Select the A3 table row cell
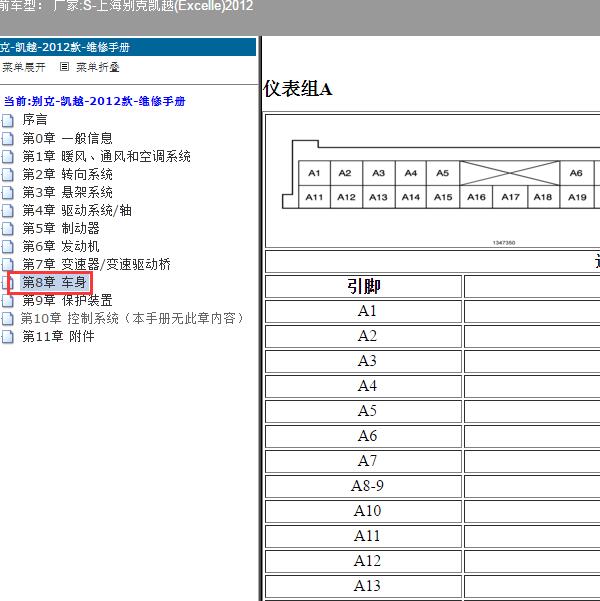This screenshot has width=600, height=601. (363, 361)
